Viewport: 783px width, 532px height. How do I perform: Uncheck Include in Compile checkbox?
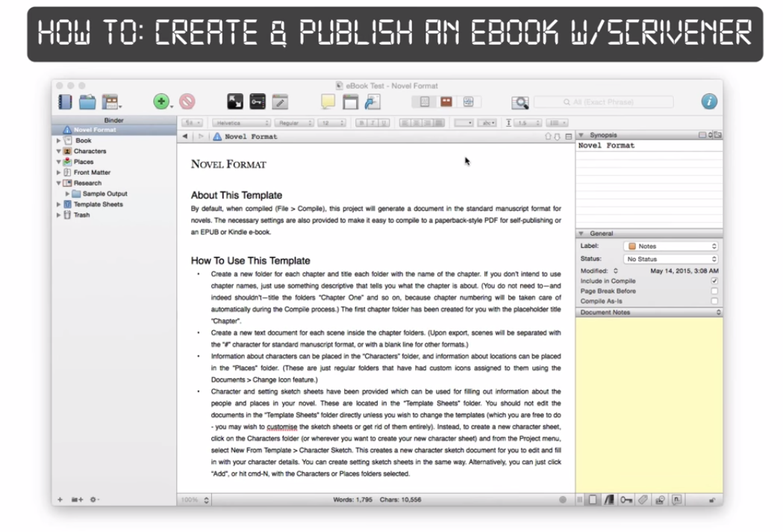pyautogui.click(x=714, y=281)
